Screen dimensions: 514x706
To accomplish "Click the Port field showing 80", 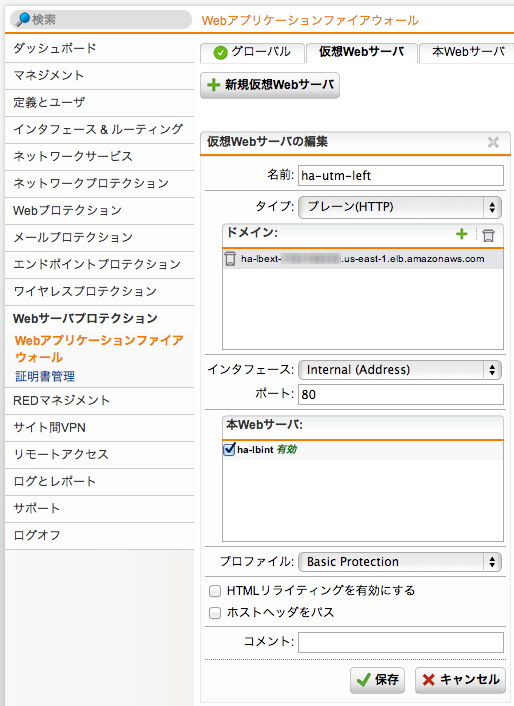I will point(401,394).
